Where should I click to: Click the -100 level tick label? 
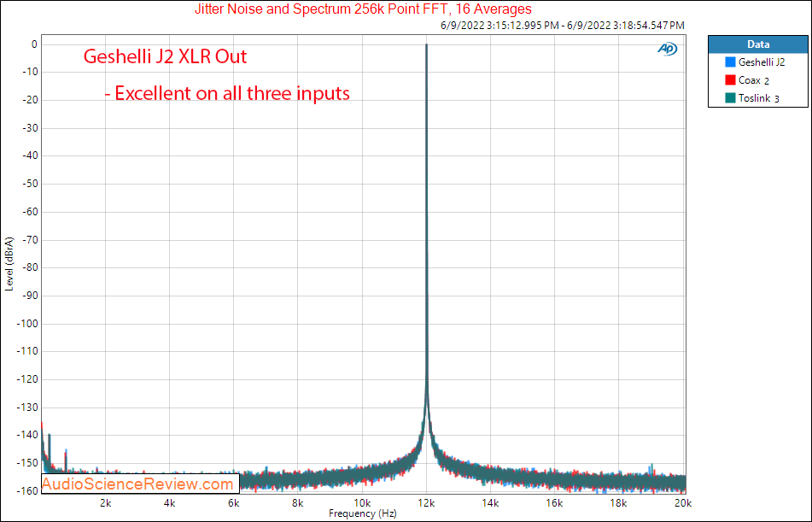(28, 324)
